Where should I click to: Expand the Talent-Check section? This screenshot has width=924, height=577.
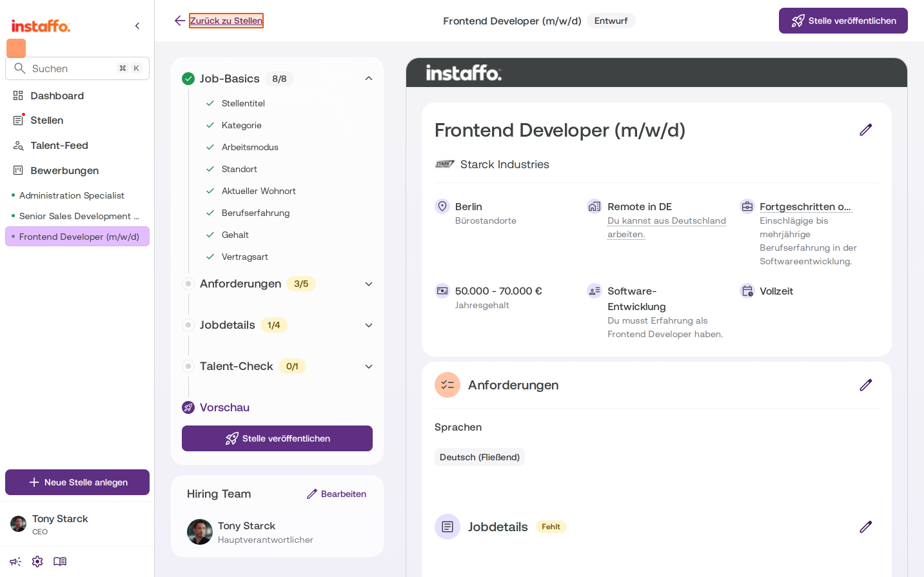click(369, 366)
